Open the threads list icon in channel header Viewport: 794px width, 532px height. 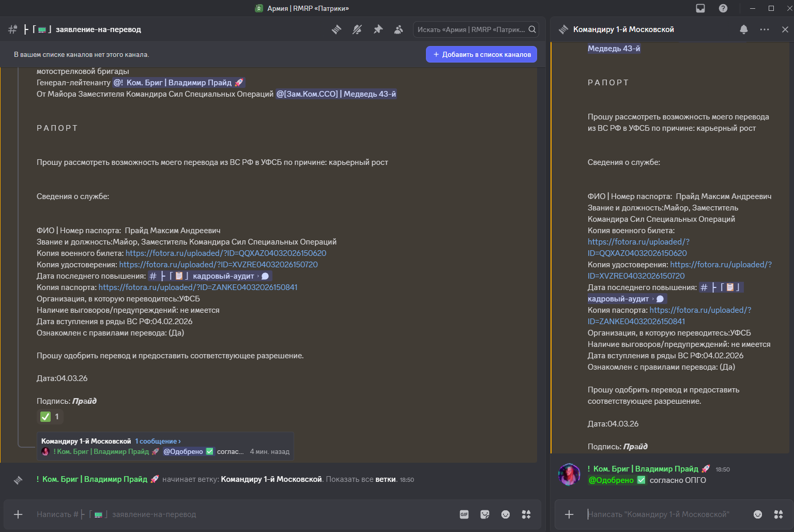tap(337, 29)
